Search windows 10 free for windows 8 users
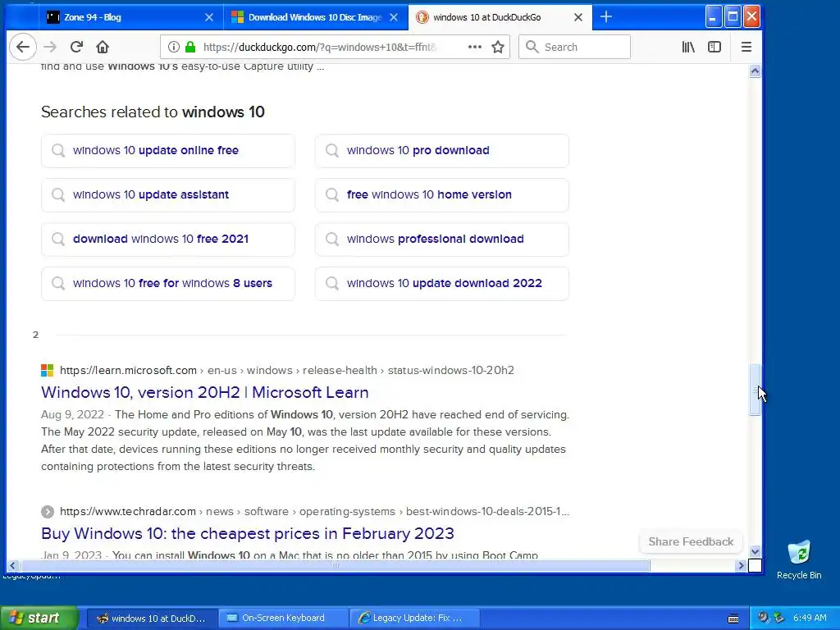 pyautogui.click(x=167, y=283)
